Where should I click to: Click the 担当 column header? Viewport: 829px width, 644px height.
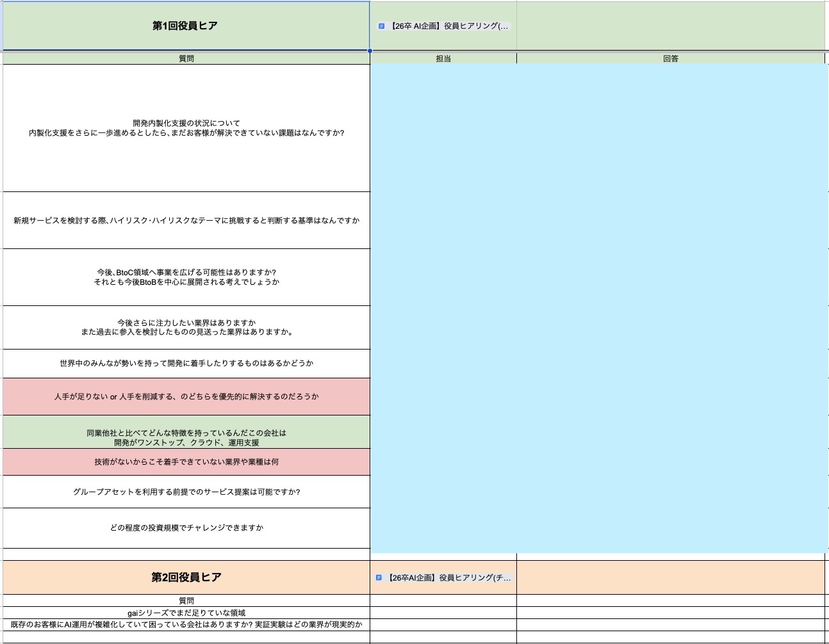click(x=443, y=58)
